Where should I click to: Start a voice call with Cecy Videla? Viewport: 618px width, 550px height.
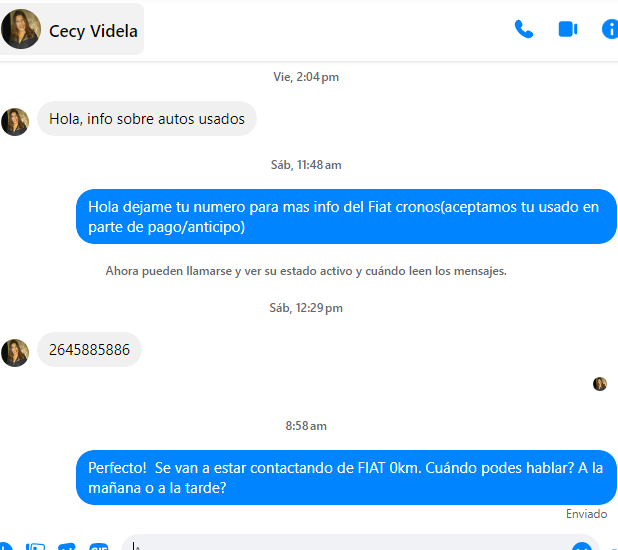point(524,30)
